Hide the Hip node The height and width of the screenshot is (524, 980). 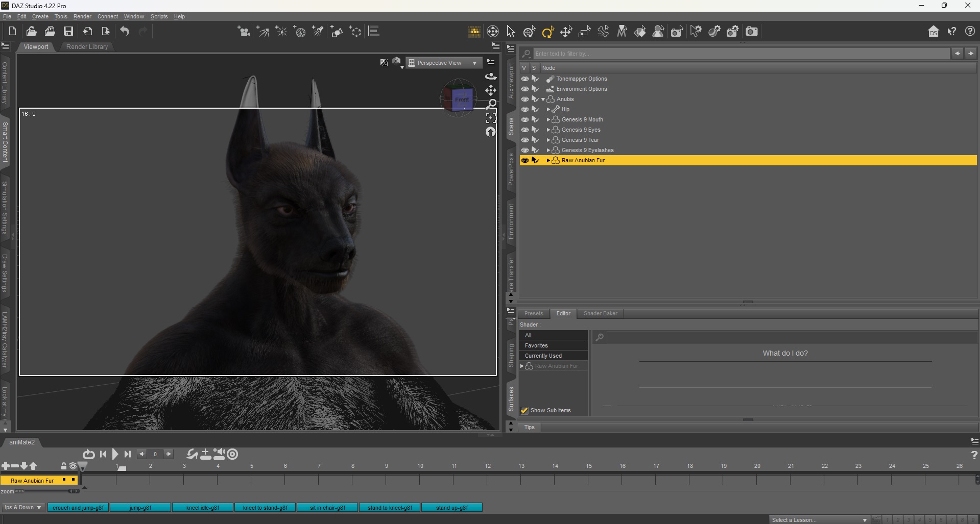coord(525,109)
